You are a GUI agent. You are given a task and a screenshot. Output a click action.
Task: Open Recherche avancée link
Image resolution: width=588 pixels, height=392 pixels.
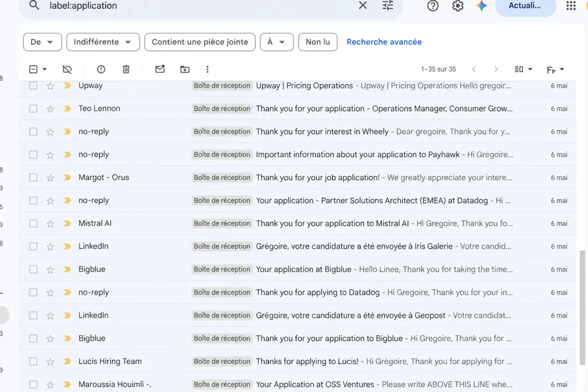tap(384, 42)
